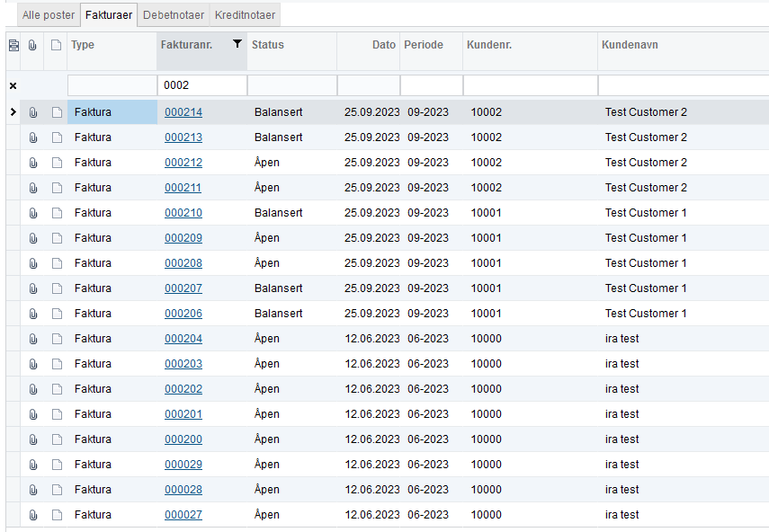Screen dimensions: 769x532
Task: Select Test Customer 1 cell for invoice 000208
Action: tap(646, 263)
